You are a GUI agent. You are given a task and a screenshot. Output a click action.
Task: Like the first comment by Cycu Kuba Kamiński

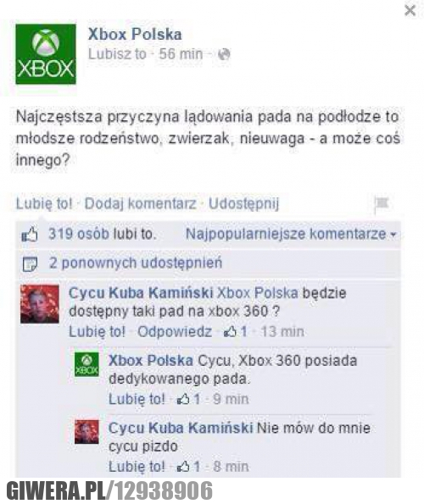[x=97, y=331]
